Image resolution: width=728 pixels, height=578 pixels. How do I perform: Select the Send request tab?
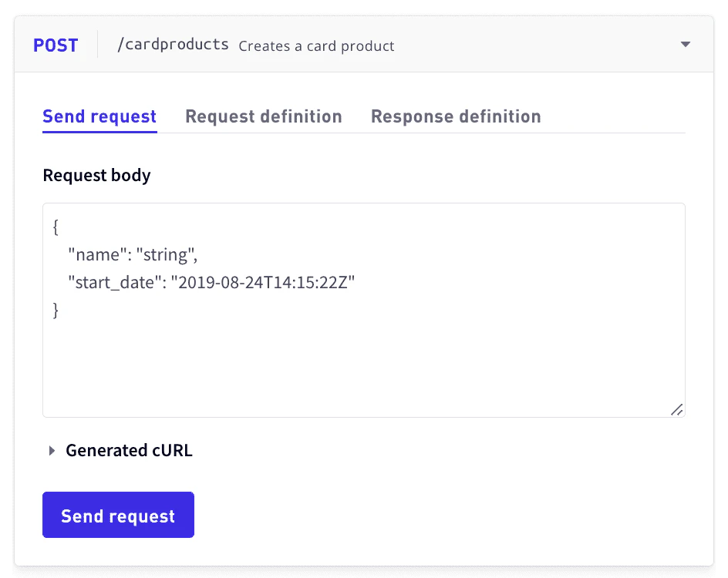99,116
